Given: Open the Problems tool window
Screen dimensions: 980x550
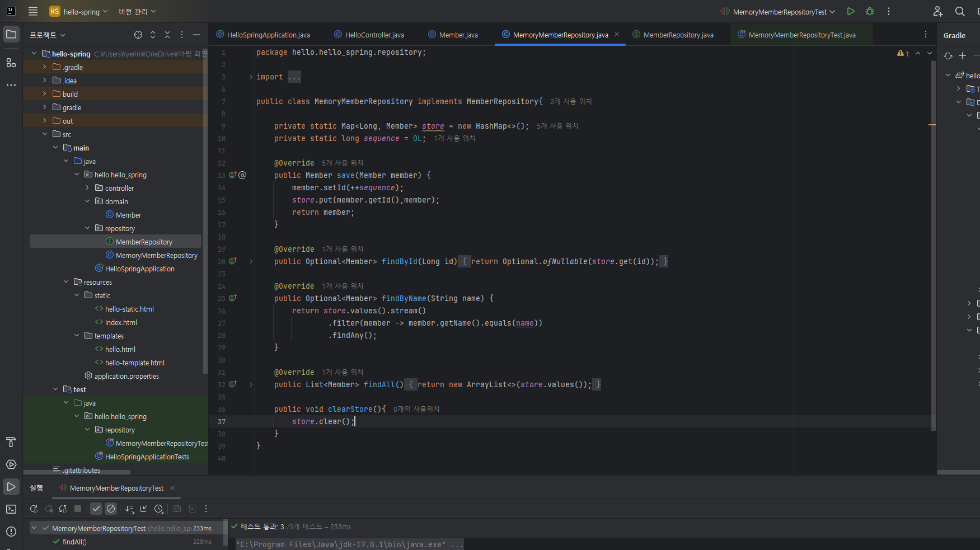Looking at the screenshot, I should [11, 532].
